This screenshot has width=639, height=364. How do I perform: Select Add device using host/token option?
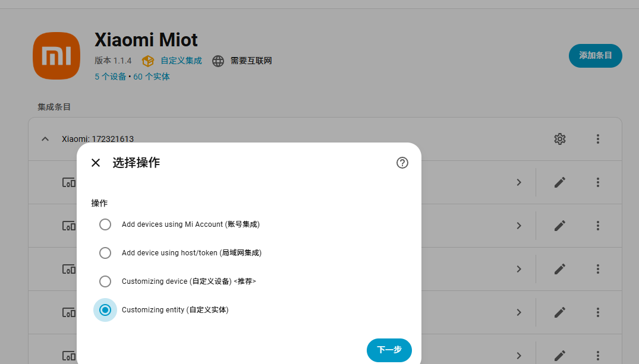(x=105, y=253)
